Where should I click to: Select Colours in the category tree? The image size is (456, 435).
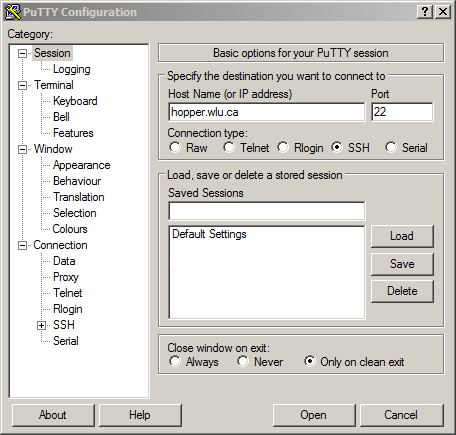[70, 229]
